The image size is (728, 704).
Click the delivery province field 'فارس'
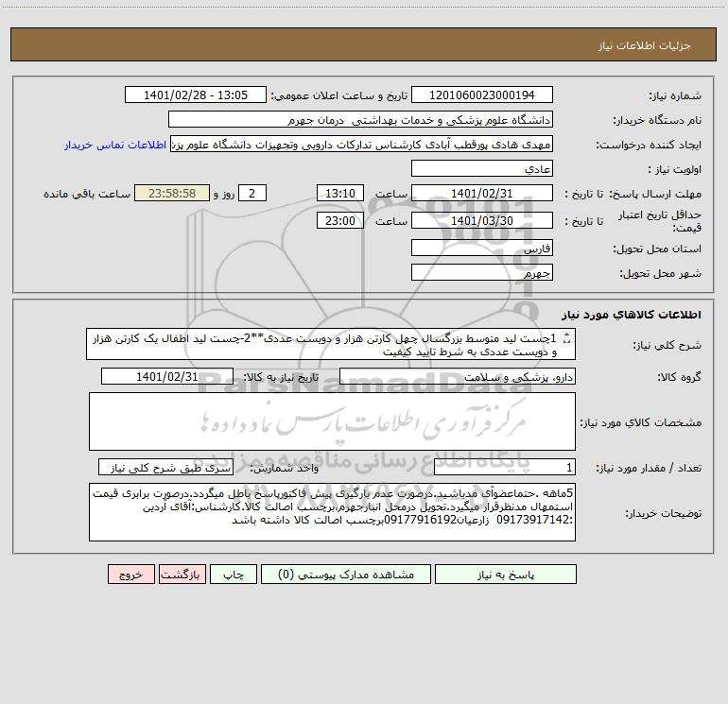click(482, 248)
